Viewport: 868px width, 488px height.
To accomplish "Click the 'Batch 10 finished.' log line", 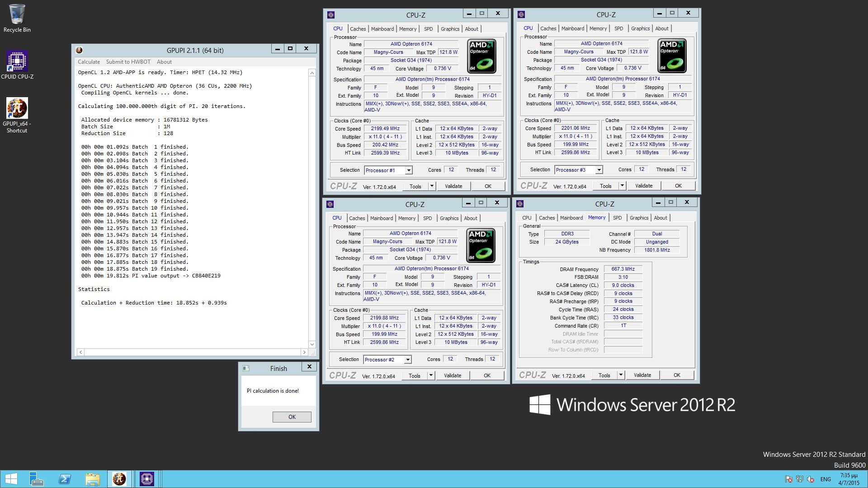I will coord(135,208).
